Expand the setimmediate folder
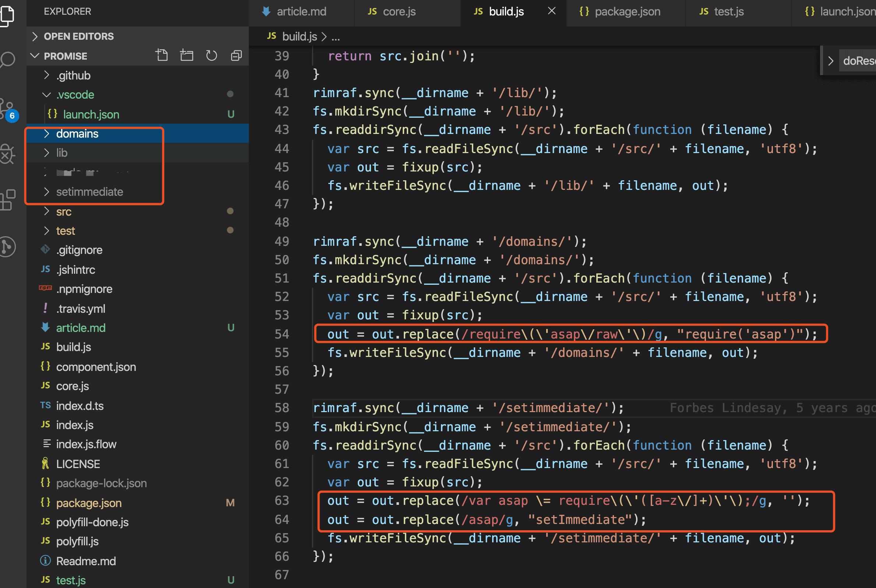This screenshot has height=588, width=876. 89,192
